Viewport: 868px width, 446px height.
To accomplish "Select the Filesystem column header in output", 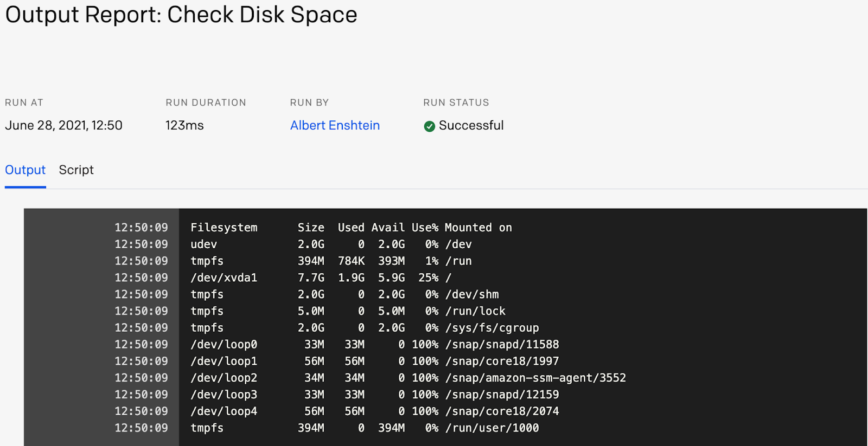I will click(224, 228).
